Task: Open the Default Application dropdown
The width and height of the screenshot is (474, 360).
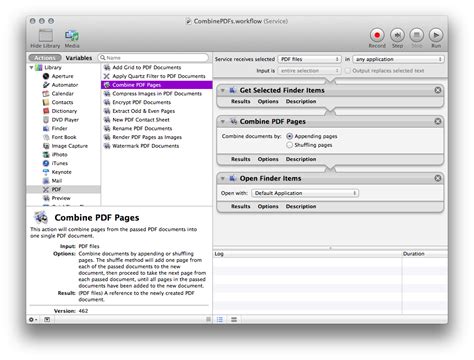Action: 305,193
